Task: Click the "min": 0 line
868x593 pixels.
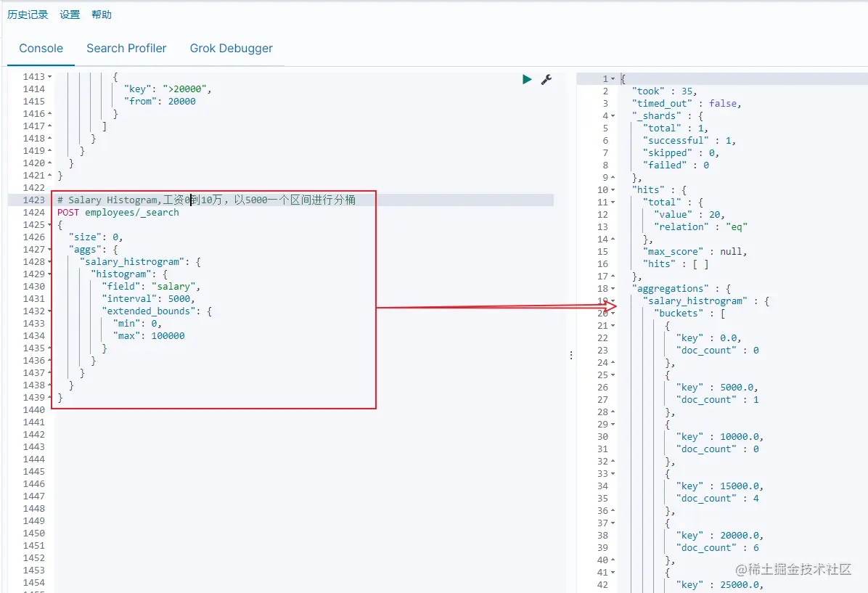Action: click(137, 323)
